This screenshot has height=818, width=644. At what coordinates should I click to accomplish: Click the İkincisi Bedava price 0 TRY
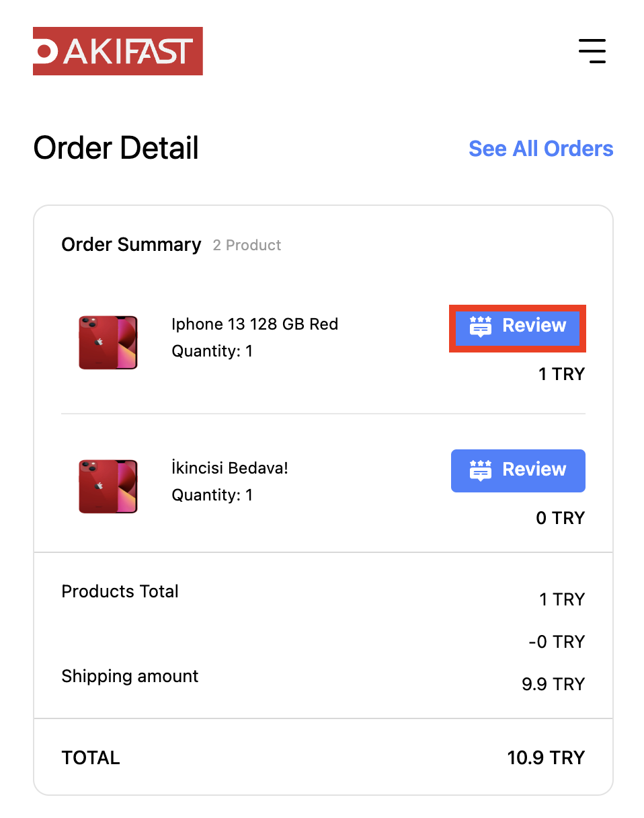click(560, 518)
